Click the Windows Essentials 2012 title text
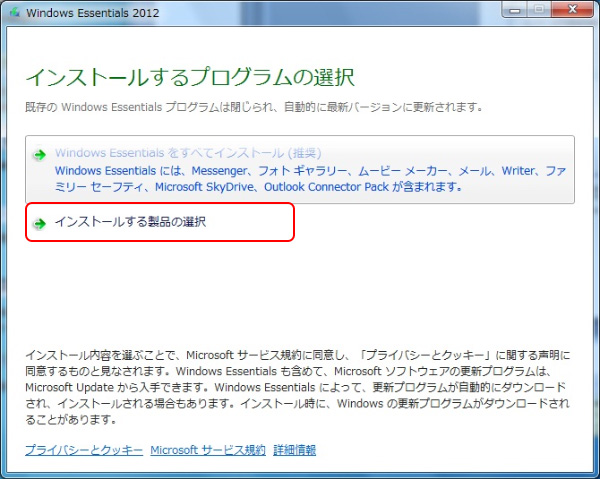Screen dimensions: 600x479 coord(93,13)
